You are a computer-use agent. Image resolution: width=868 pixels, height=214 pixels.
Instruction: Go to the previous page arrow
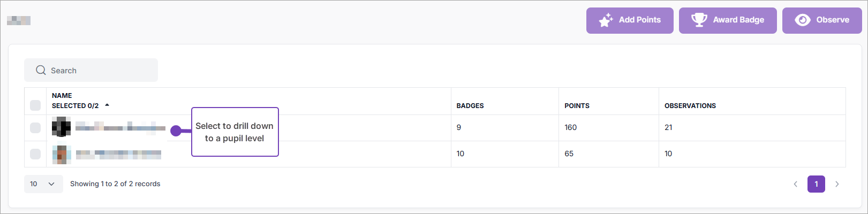(795, 184)
